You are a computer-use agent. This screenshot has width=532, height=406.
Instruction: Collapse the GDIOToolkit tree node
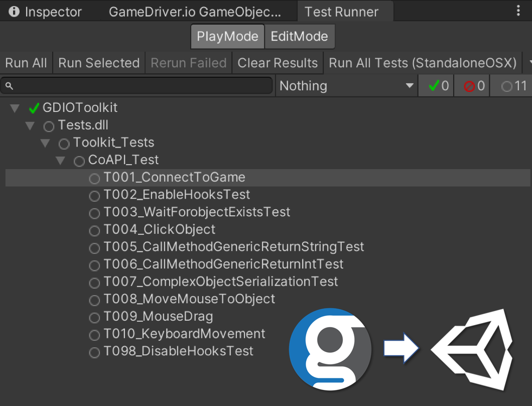tap(15, 108)
